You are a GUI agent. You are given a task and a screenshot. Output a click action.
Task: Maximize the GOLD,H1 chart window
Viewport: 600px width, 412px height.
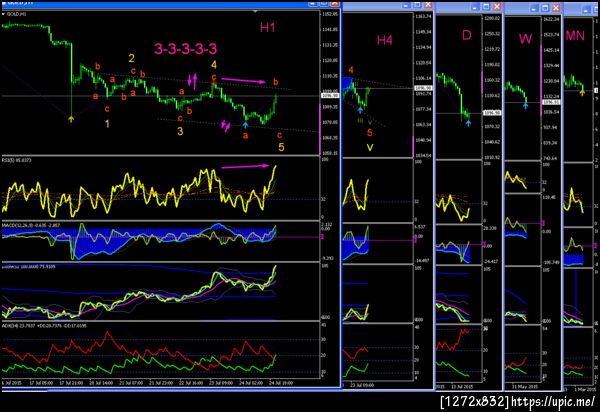(324, 3)
